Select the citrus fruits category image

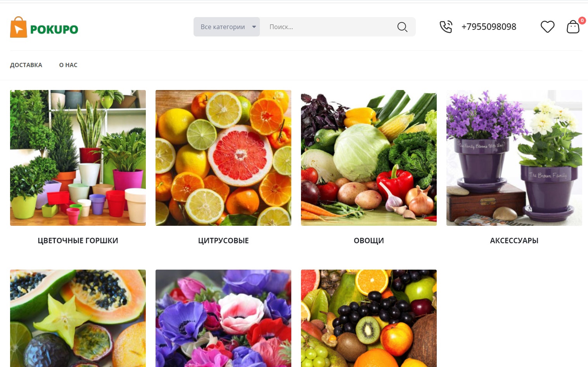(223, 158)
